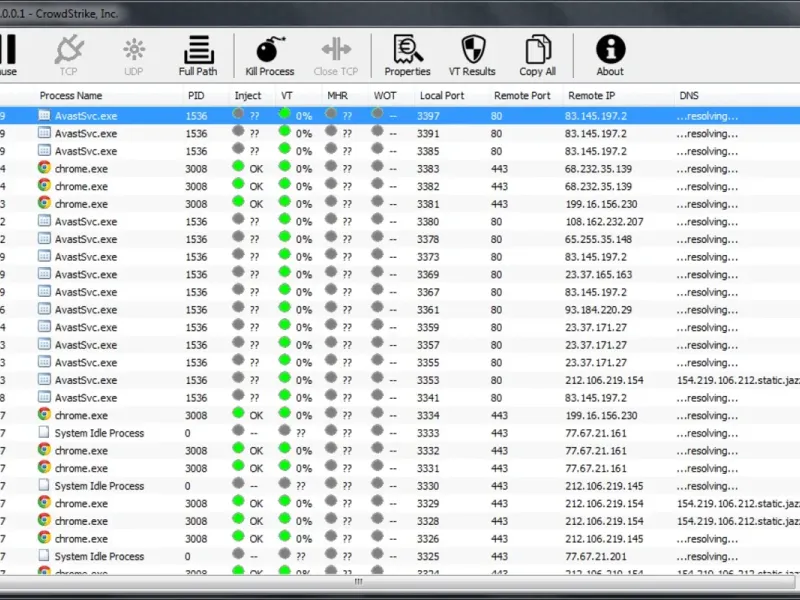800x600 pixels.
Task: Click AvastSvc icon on local port 3357 row
Action: click(44, 344)
